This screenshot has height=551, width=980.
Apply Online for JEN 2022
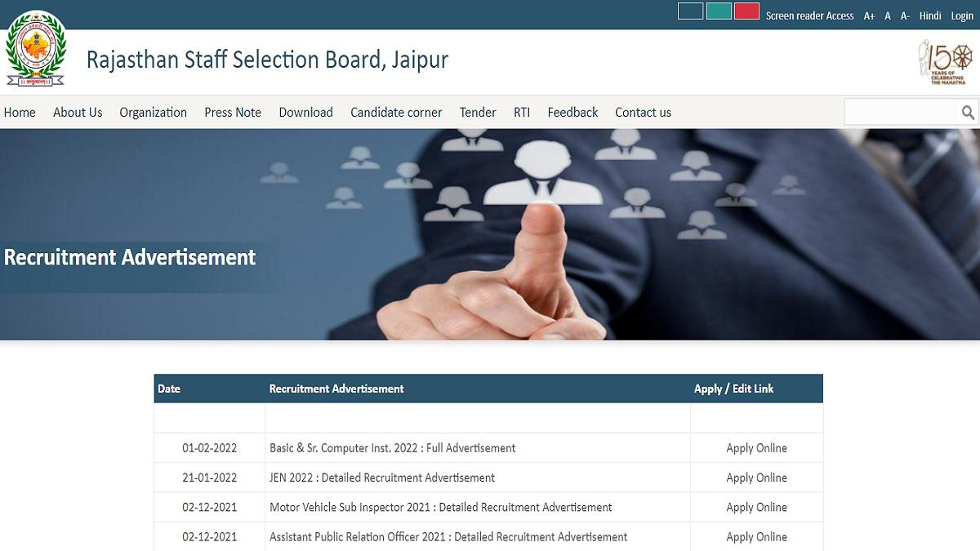pyautogui.click(x=756, y=478)
